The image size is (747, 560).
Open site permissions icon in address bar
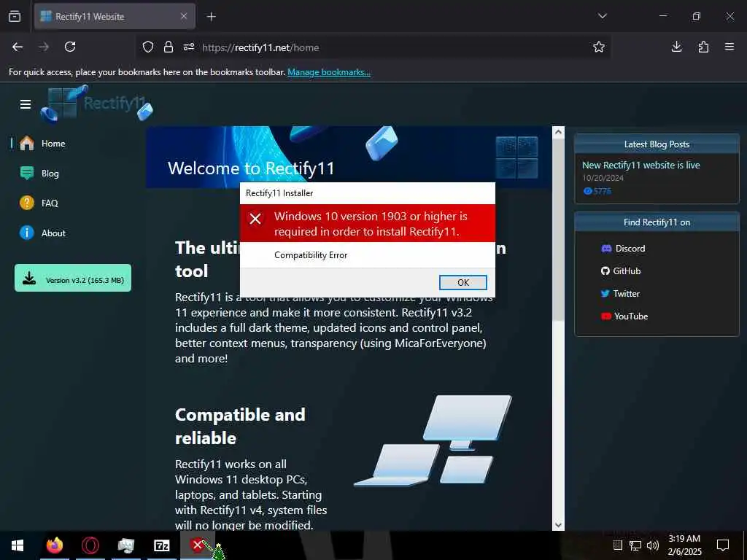[x=189, y=47]
